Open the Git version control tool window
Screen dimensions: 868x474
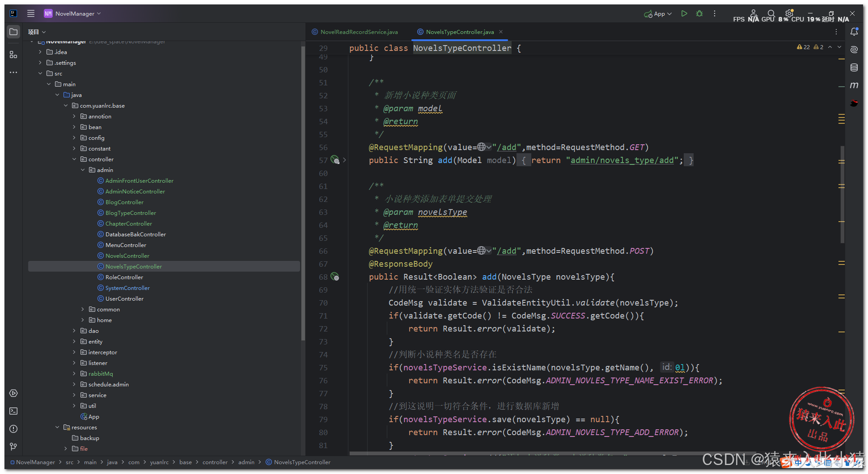13,446
